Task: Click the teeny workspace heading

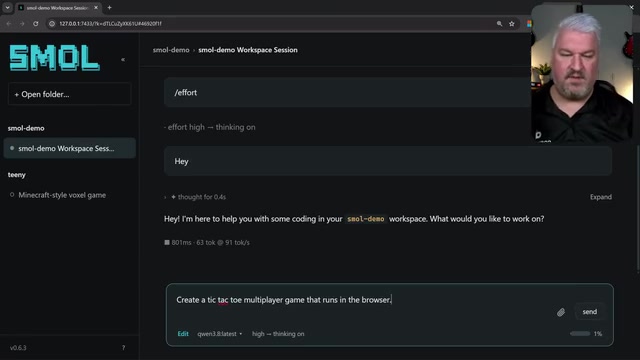Action: click(x=17, y=175)
